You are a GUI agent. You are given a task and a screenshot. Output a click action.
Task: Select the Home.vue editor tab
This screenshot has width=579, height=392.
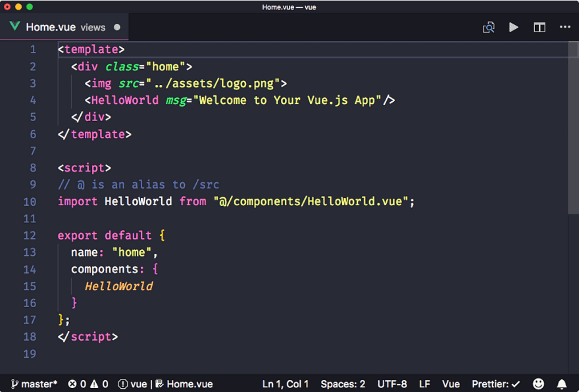(64, 27)
